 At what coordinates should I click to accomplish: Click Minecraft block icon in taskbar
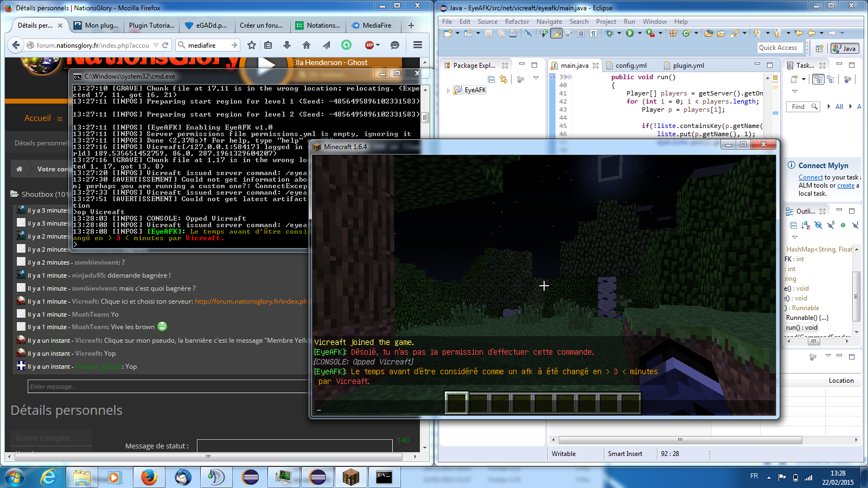point(351,477)
